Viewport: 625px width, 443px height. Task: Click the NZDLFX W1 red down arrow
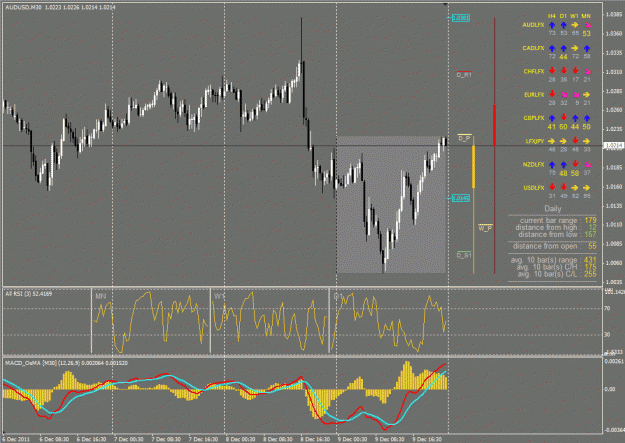coord(575,164)
